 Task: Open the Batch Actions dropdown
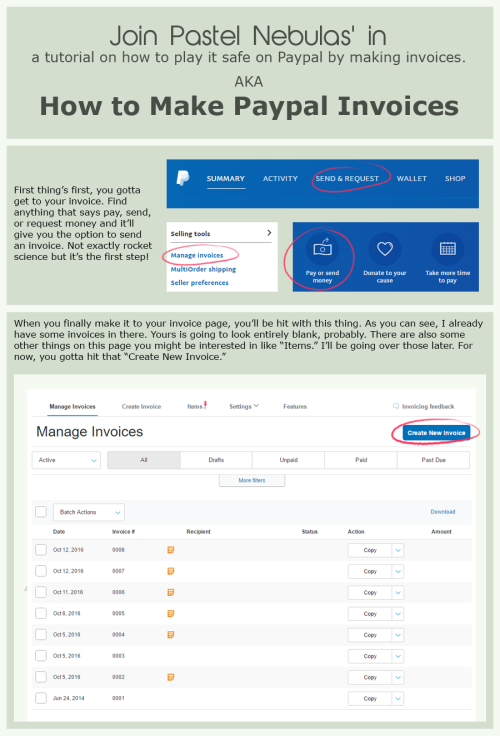[89, 512]
